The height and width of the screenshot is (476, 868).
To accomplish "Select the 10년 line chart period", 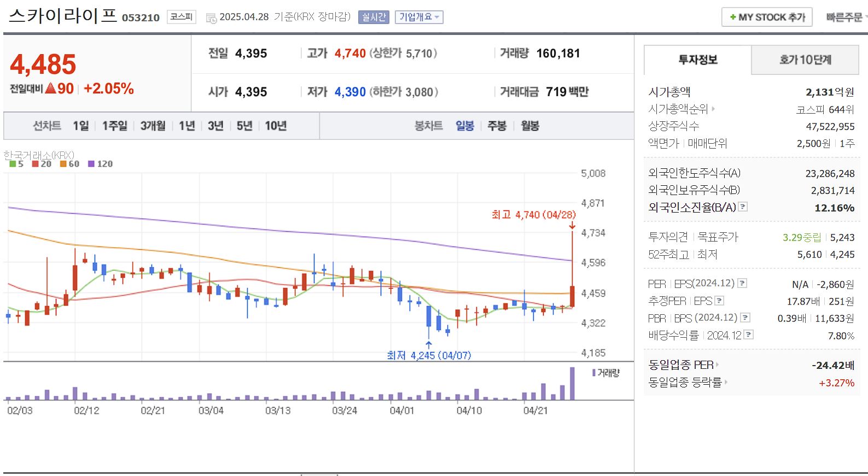I will (276, 126).
